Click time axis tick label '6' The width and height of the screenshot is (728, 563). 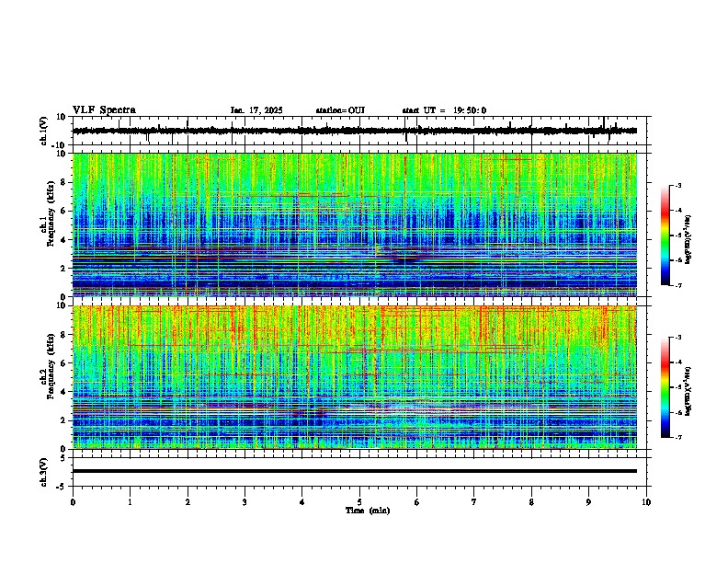417,502
